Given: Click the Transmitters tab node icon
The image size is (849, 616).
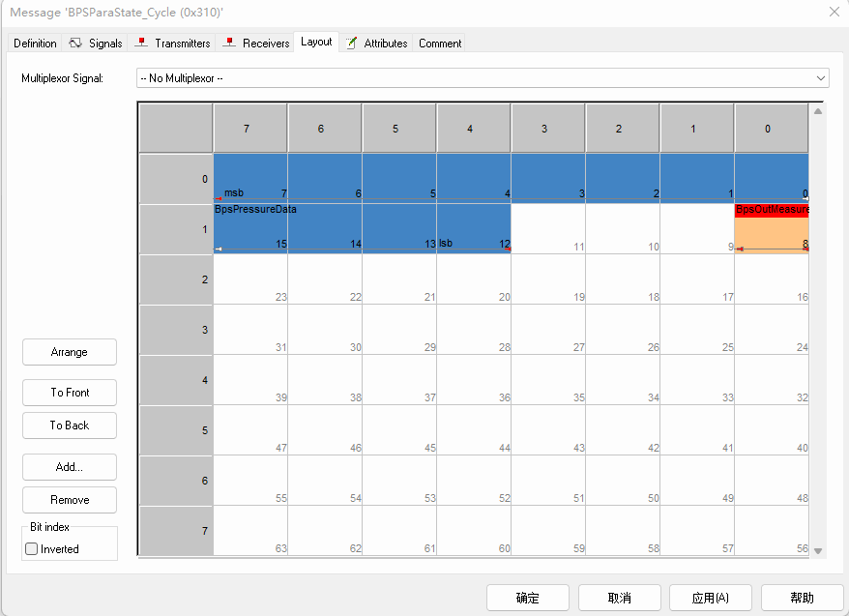Looking at the screenshot, I should 141,43.
